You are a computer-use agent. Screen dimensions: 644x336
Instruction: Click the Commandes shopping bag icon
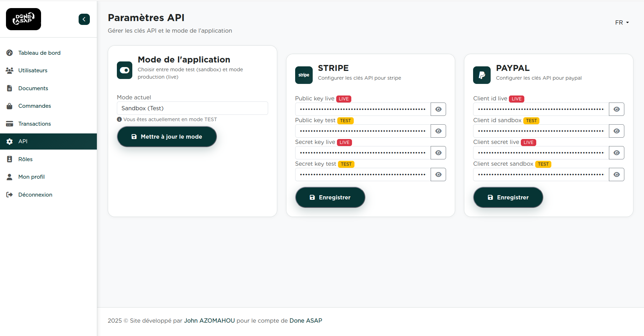point(9,106)
